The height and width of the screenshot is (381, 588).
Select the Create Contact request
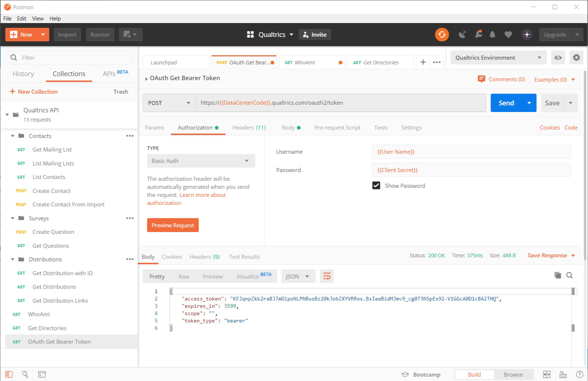pyautogui.click(x=51, y=191)
